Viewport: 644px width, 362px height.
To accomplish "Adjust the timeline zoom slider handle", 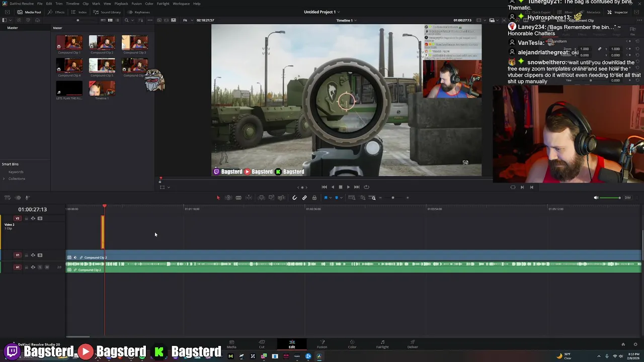I will pyautogui.click(x=393, y=198).
